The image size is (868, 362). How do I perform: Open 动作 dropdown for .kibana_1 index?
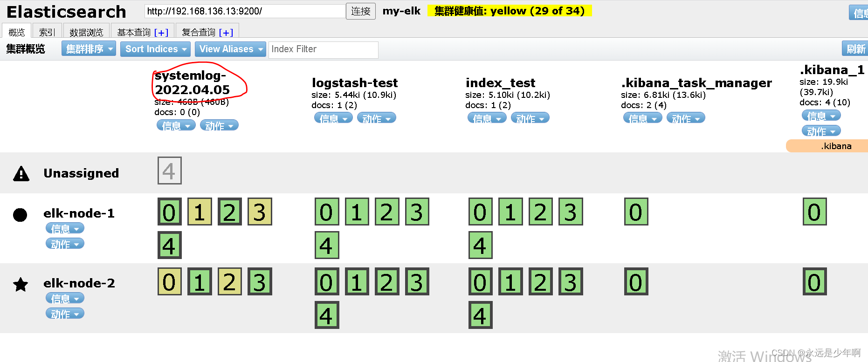pyautogui.click(x=821, y=130)
